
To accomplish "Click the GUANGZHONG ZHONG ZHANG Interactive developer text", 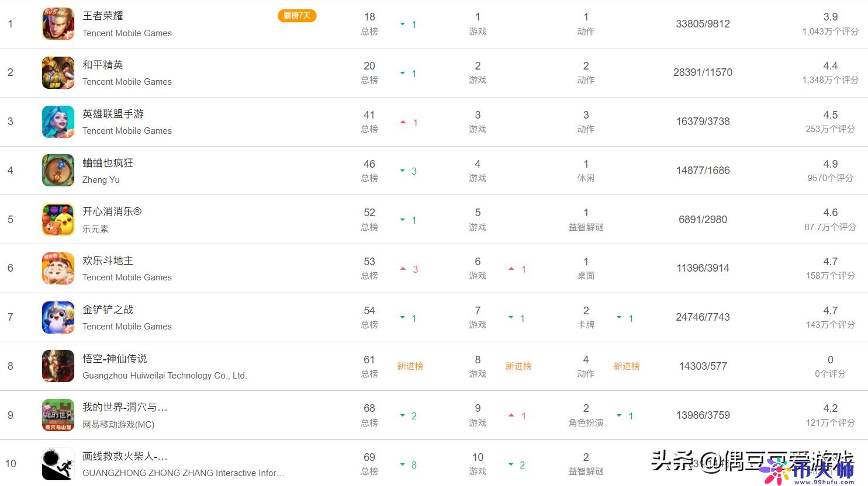I will pos(184,473).
